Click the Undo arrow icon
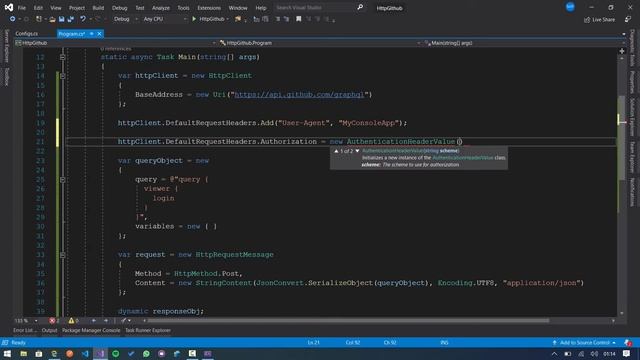Screen dimensions: 640x360 83,19
